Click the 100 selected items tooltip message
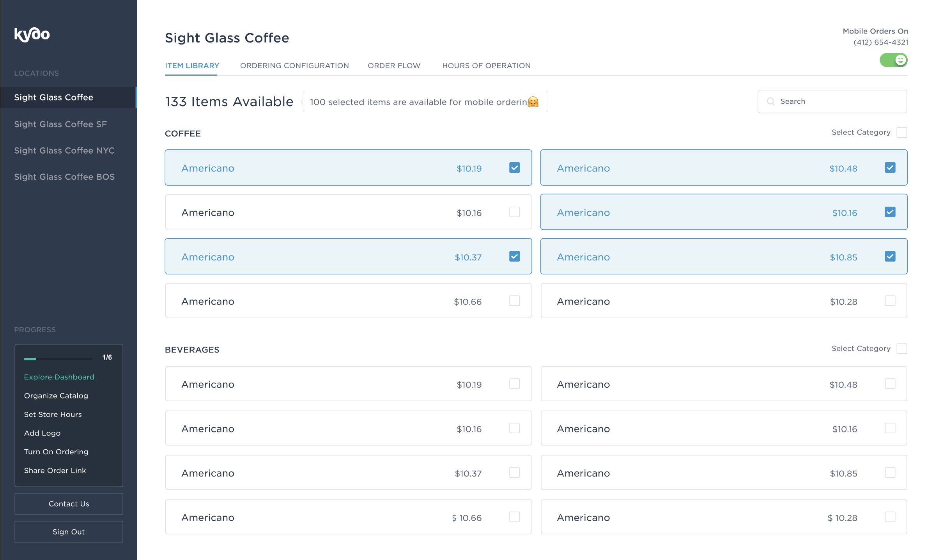 pyautogui.click(x=425, y=102)
